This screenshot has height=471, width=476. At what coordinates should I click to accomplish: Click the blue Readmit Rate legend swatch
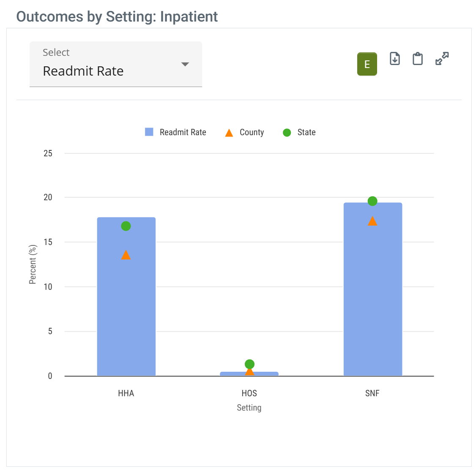(x=149, y=132)
